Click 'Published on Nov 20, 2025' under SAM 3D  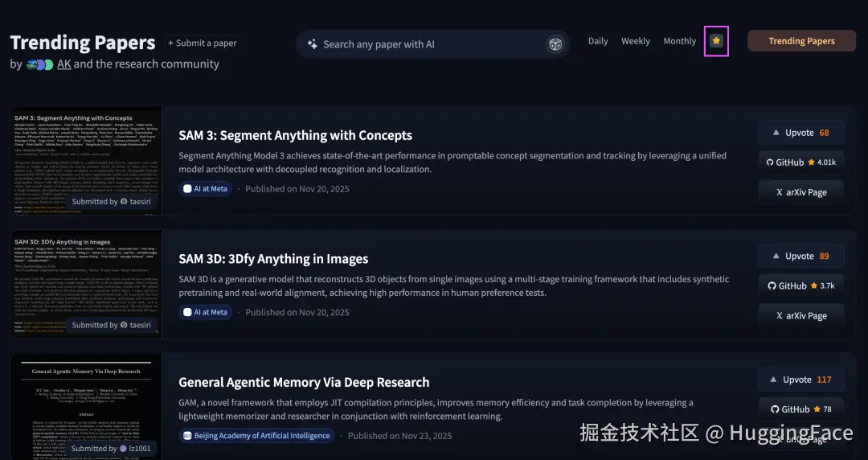297,313
